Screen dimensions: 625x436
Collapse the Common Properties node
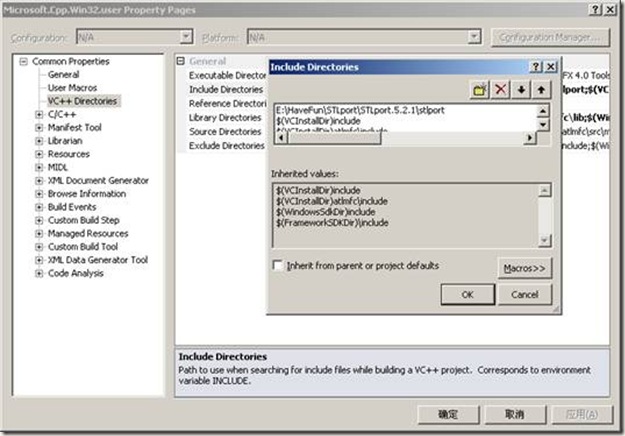click(24, 61)
